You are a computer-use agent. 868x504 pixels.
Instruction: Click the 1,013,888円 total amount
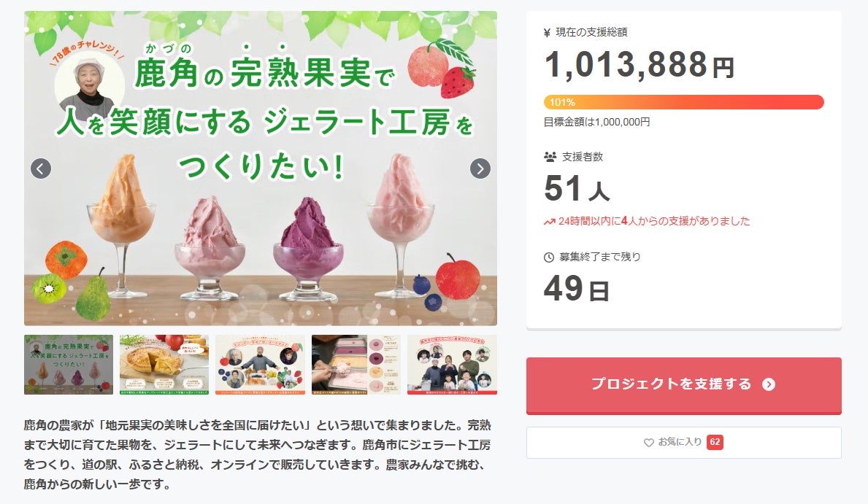click(639, 66)
